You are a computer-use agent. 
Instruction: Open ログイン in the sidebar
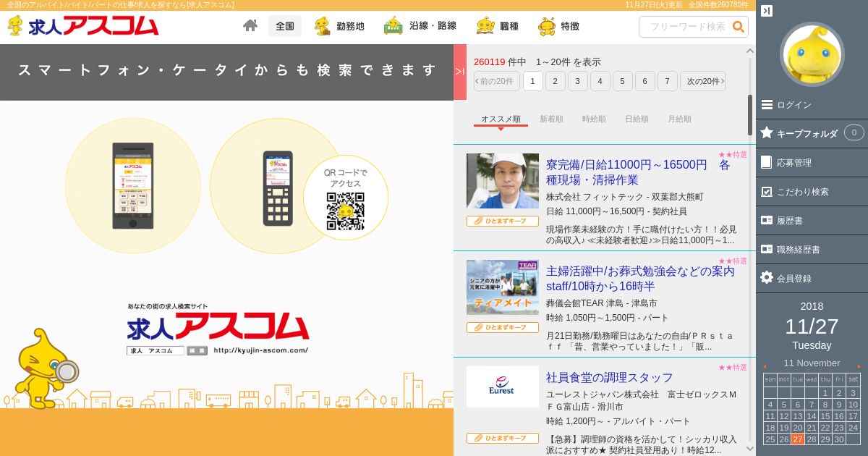(812, 105)
